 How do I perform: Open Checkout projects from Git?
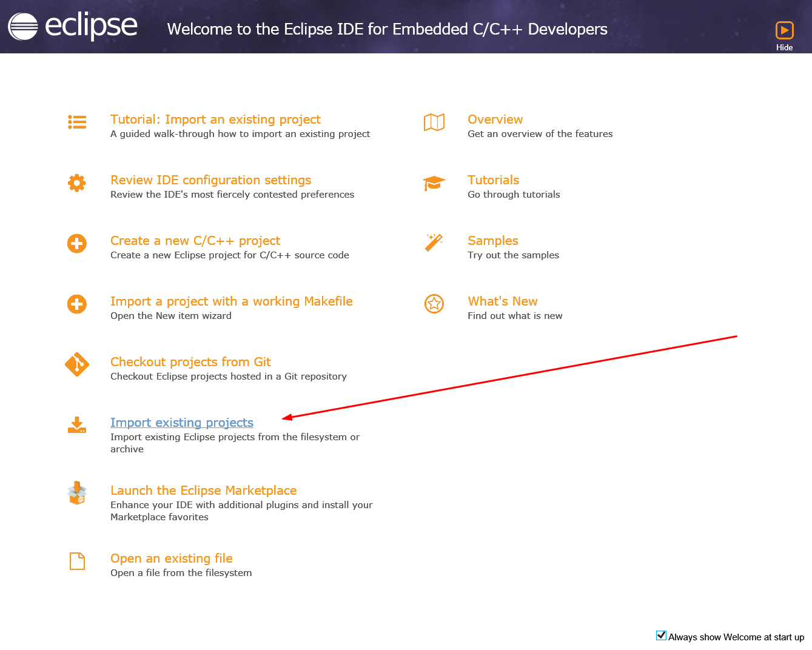[190, 362]
